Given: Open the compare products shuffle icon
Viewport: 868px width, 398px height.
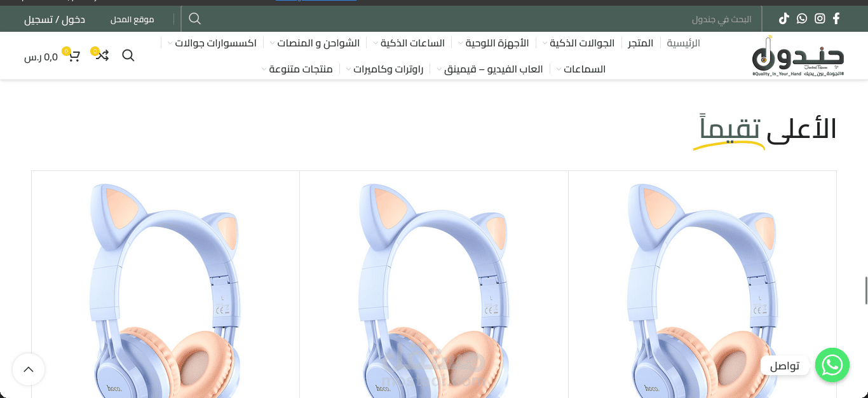Looking at the screenshot, I should [102, 55].
